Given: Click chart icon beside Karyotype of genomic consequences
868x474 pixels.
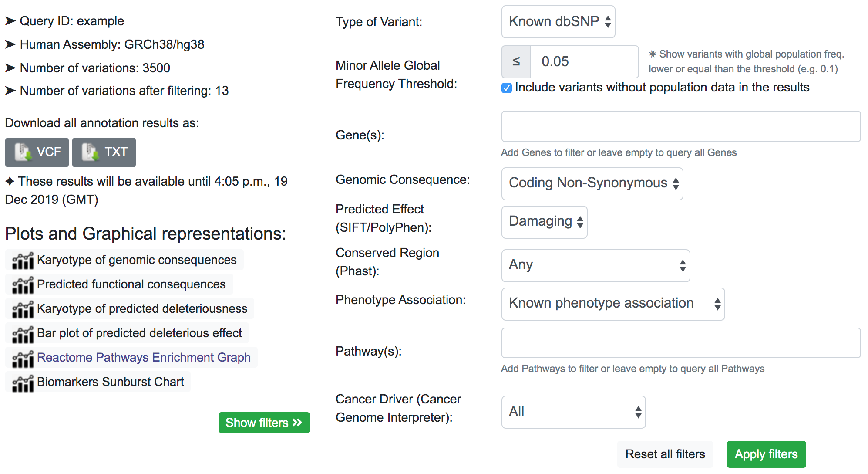Looking at the screenshot, I should tap(23, 261).
